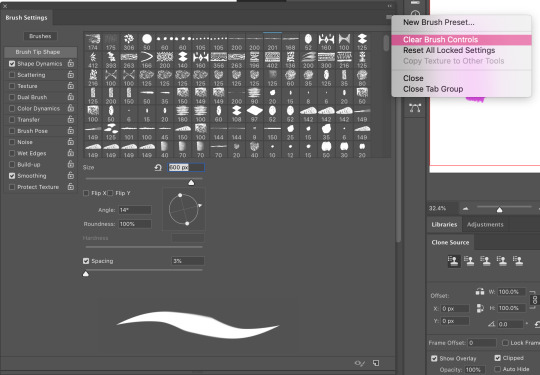The height and width of the screenshot is (375, 540).
Task: Click the brush list scrollbar
Action: [386, 43]
